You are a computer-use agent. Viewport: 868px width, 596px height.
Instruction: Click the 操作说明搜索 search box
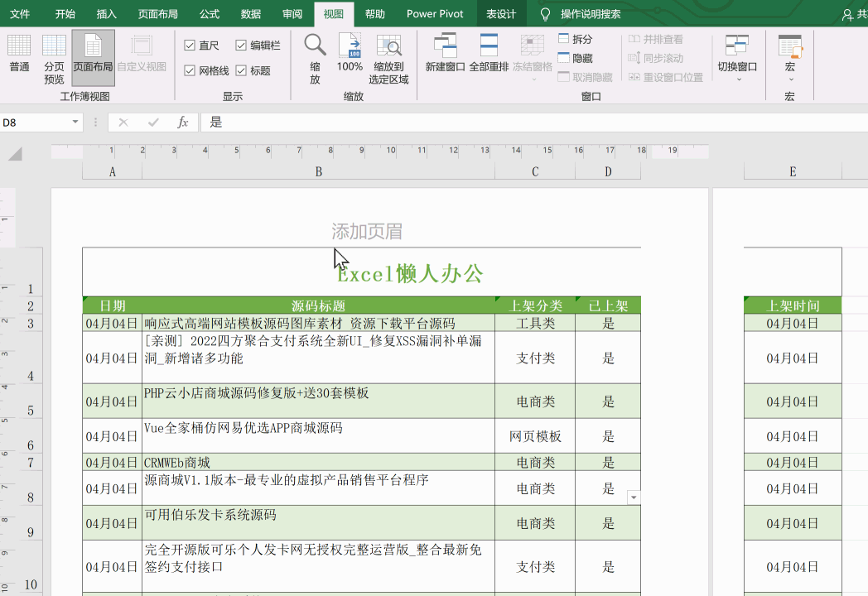tap(591, 14)
